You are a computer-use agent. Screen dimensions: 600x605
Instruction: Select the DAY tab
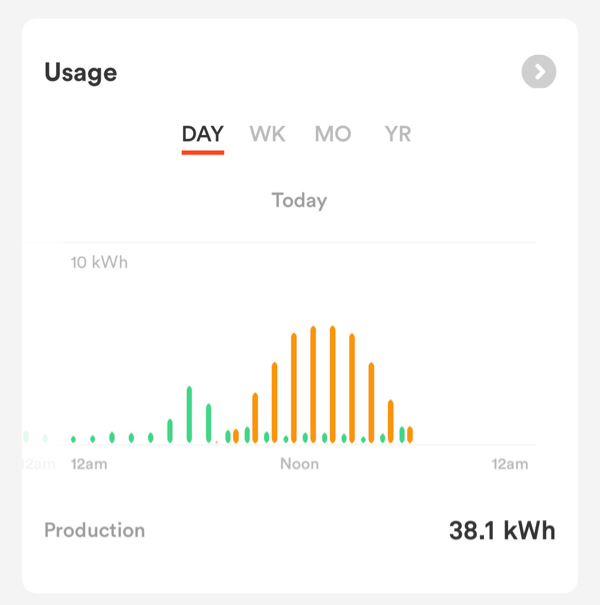(x=202, y=134)
